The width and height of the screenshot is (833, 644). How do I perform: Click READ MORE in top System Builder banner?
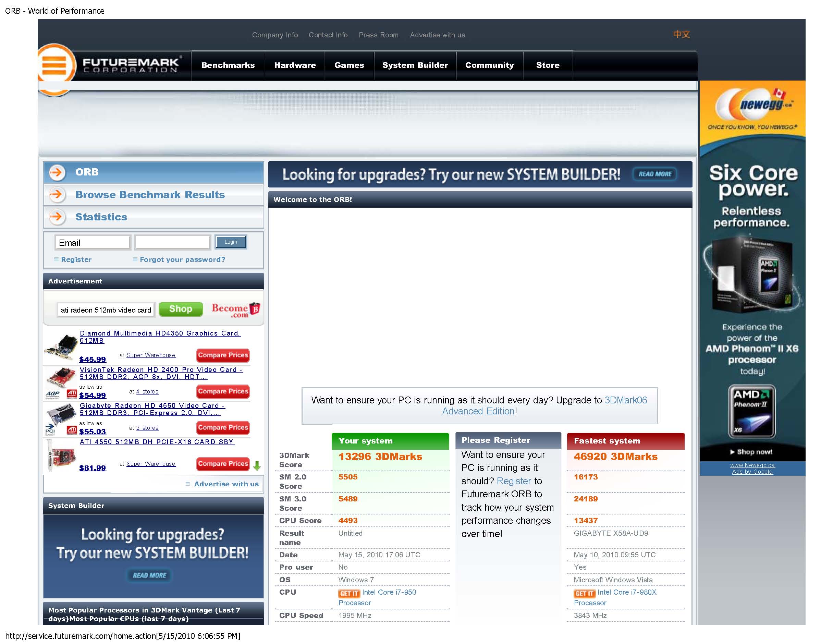[x=655, y=174]
